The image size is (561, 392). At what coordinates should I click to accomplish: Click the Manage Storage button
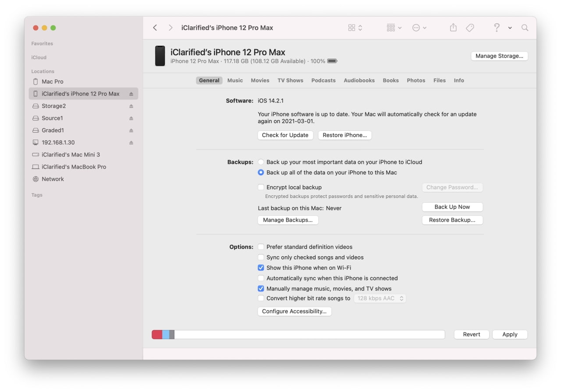499,56
